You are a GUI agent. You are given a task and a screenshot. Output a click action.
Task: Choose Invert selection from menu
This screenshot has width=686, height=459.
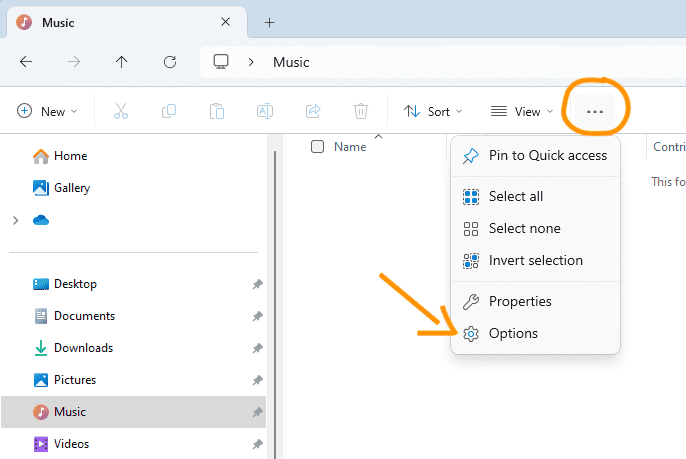pos(535,260)
